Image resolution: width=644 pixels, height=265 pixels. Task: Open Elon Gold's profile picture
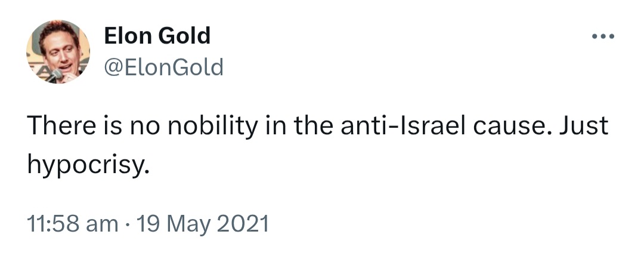(58, 51)
